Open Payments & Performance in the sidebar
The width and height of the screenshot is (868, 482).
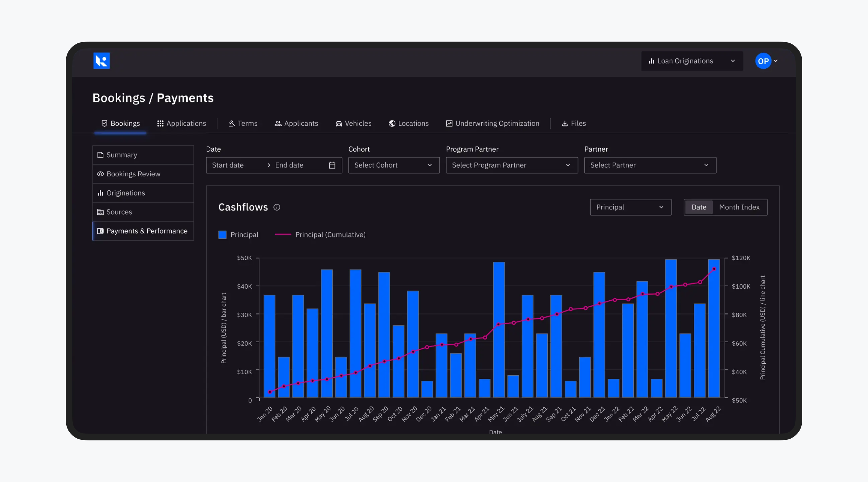click(x=143, y=231)
